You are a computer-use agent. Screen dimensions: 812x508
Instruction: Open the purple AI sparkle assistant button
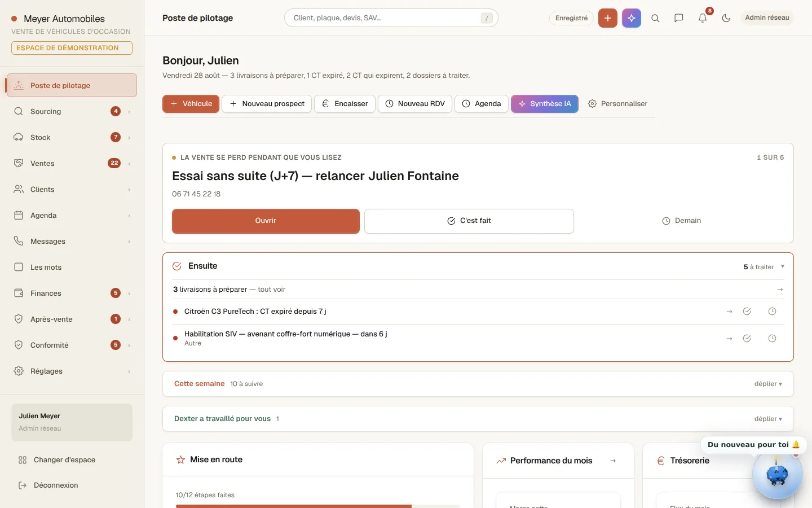(632, 18)
